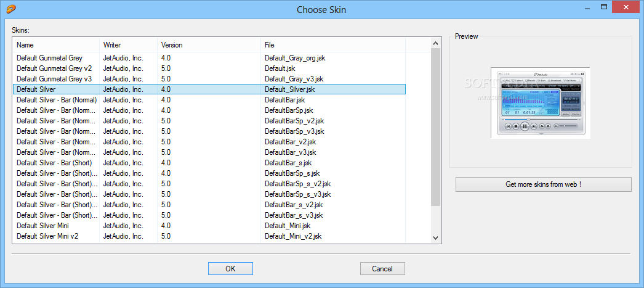Click the file name DefaultBar.jsk
Viewport: 644px width, 288px height.
284,99
